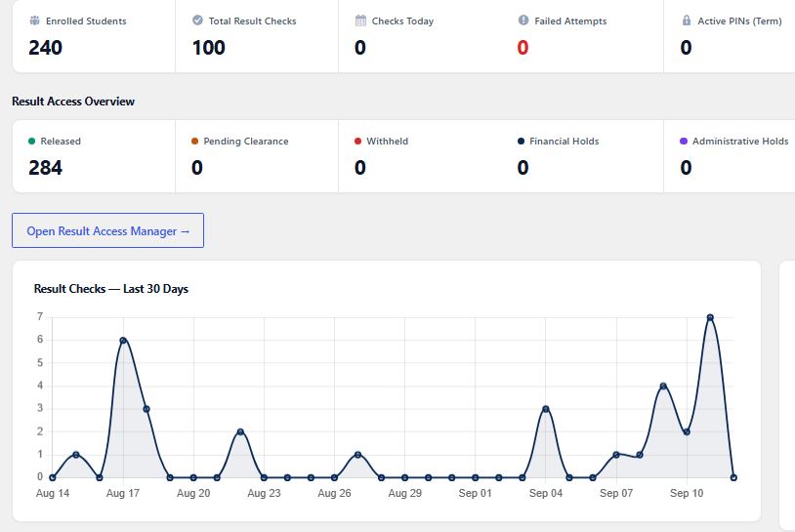Viewport: 795px width, 532px height.
Task: Click the Checks Today label
Action: pos(402,20)
